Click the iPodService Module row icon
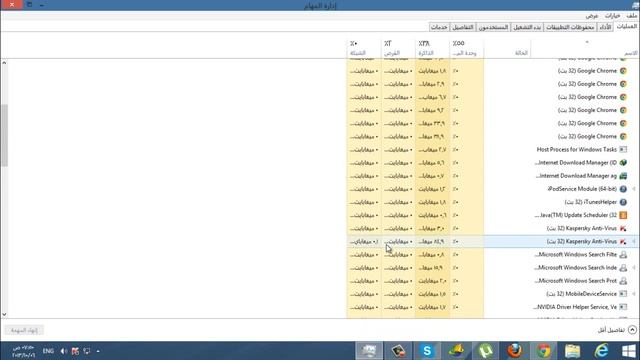This screenshot has height=360, width=640. pos(623,189)
